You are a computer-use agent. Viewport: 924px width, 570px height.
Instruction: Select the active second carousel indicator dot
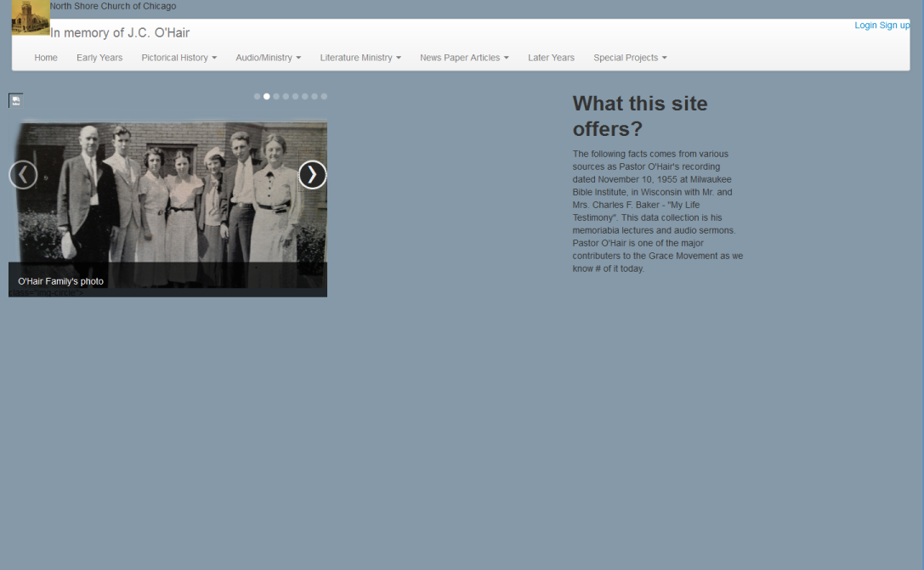(x=266, y=97)
